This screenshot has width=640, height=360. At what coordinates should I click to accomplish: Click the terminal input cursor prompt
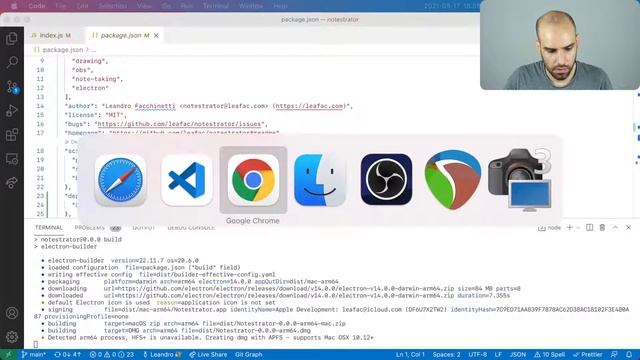[x=36, y=344]
